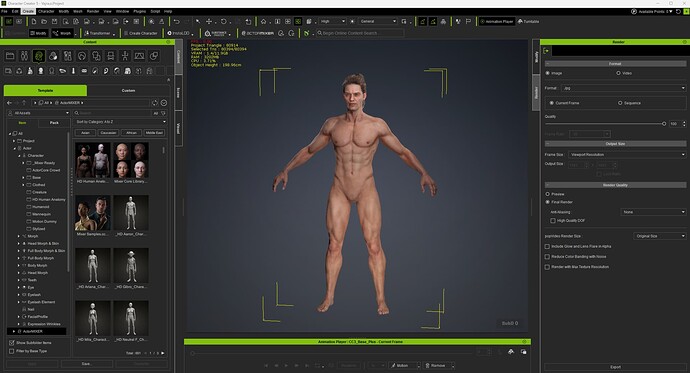The image size is (690, 373).
Task: Open the Plugins menu
Action: tap(139, 11)
